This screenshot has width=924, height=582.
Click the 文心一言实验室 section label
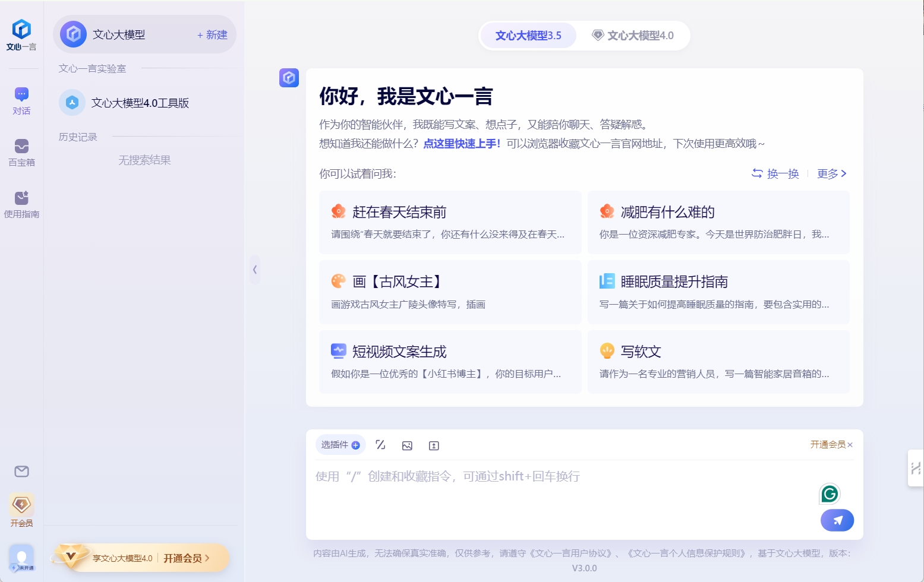pyautogui.click(x=92, y=69)
